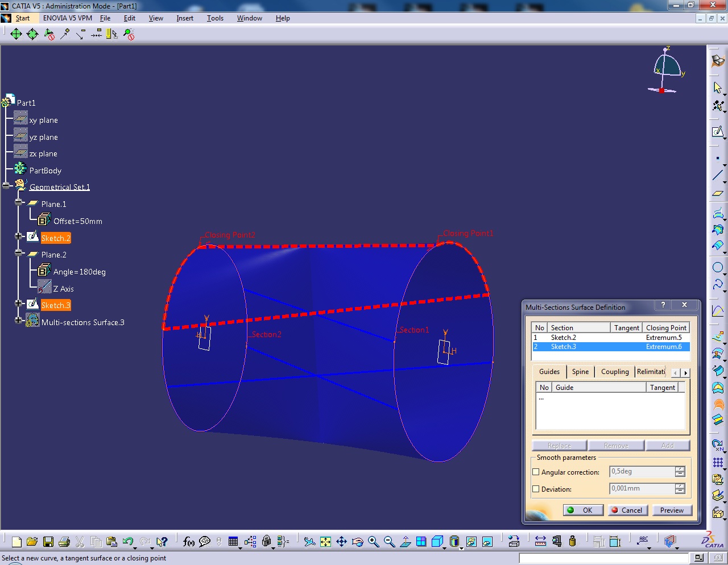Select PartBody in the tree
728x565 pixels.
[x=45, y=171]
